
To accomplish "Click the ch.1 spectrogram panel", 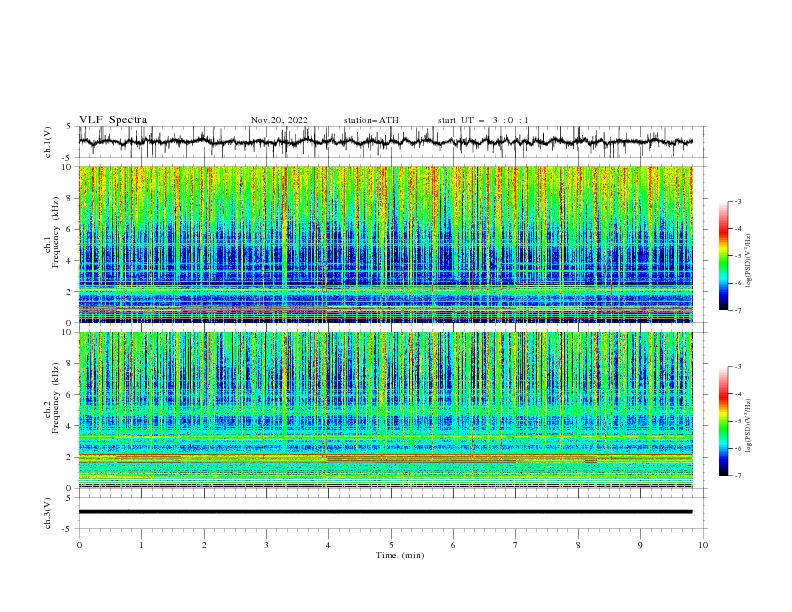I will click(385, 244).
